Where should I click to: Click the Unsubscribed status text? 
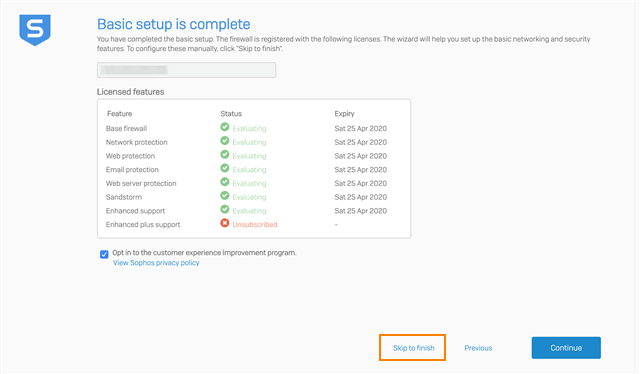pyautogui.click(x=255, y=225)
